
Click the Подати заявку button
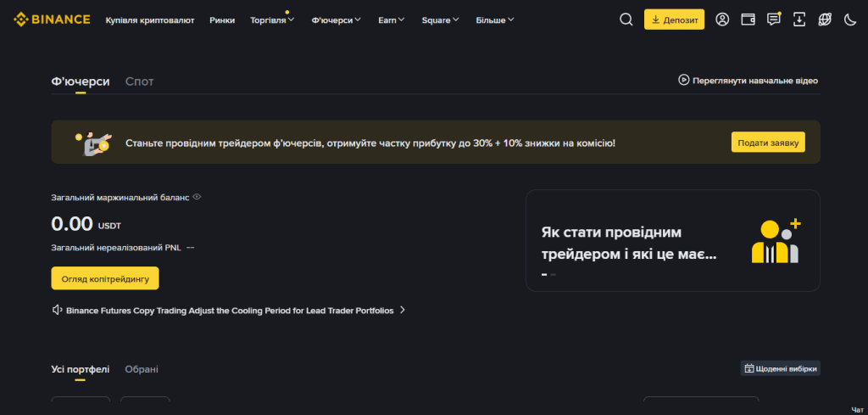(x=768, y=143)
